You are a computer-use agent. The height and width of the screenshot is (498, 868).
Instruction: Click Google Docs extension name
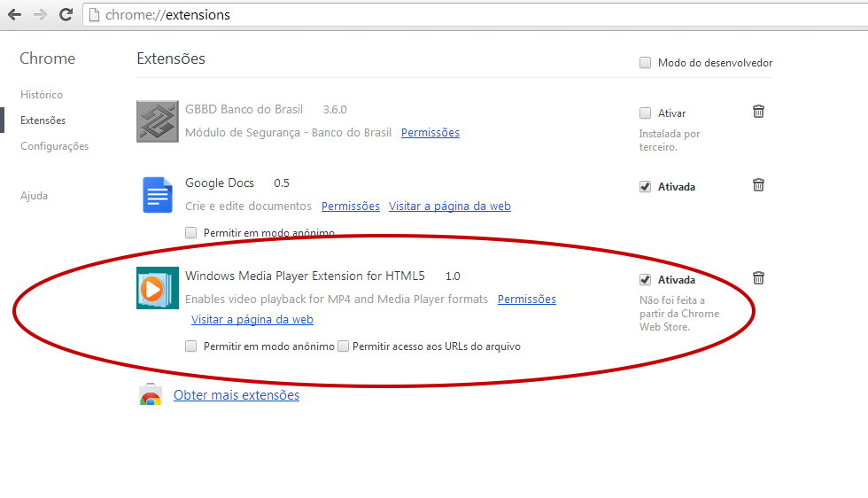click(x=220, y=183)
